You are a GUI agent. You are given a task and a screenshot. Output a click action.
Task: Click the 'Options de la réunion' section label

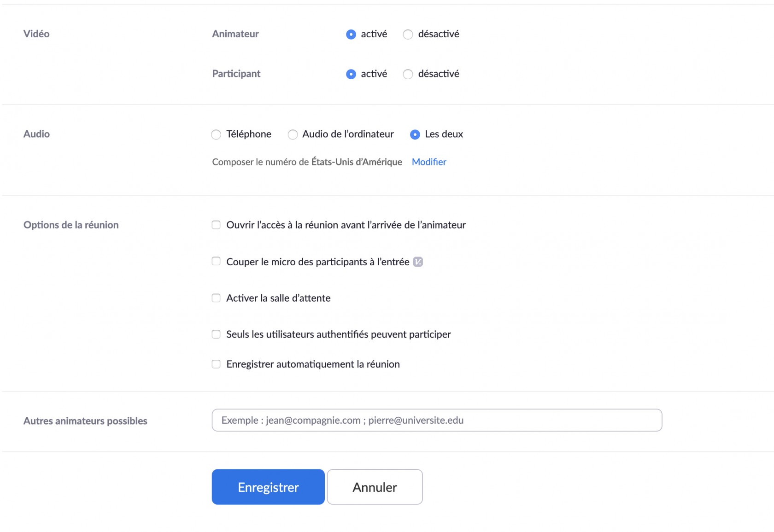(71, 225)
